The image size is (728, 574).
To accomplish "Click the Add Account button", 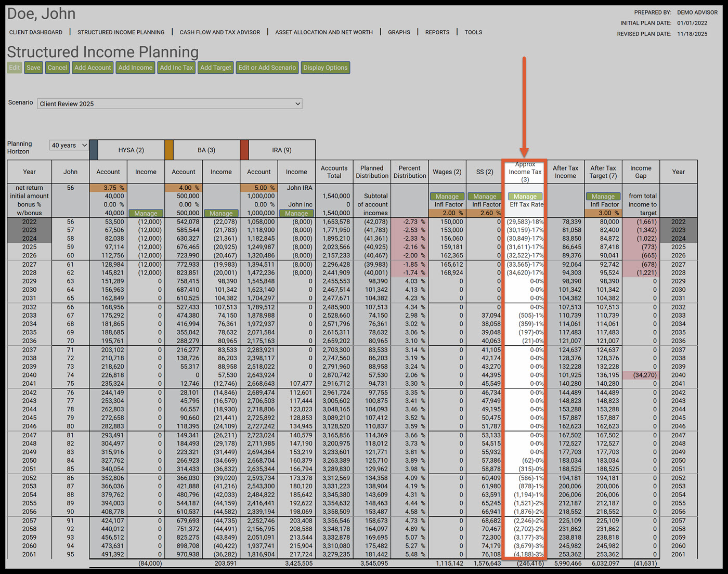I will pos(93,68).
